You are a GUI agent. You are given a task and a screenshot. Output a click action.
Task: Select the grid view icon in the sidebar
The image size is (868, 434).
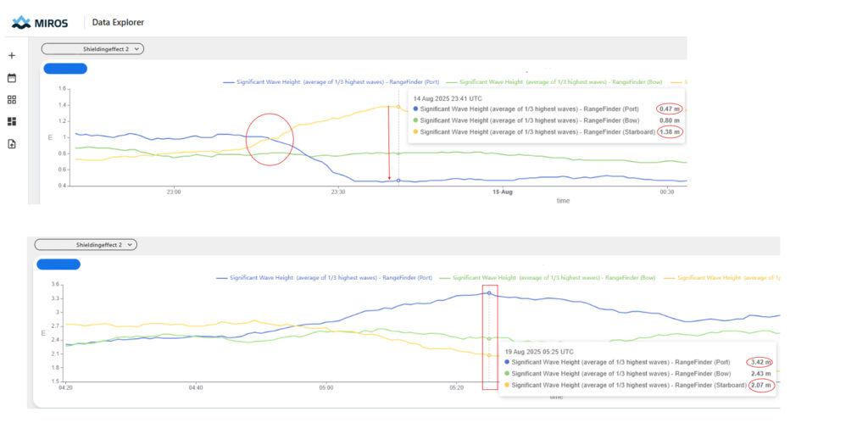(12, 100)
